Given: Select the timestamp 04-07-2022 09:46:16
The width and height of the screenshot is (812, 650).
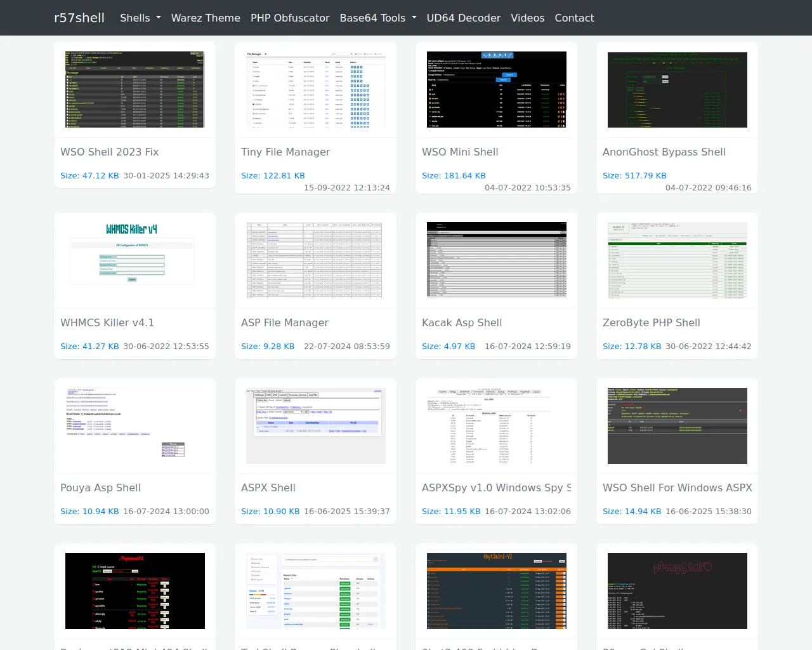Looking at the screenshot, I should point(709,188).
